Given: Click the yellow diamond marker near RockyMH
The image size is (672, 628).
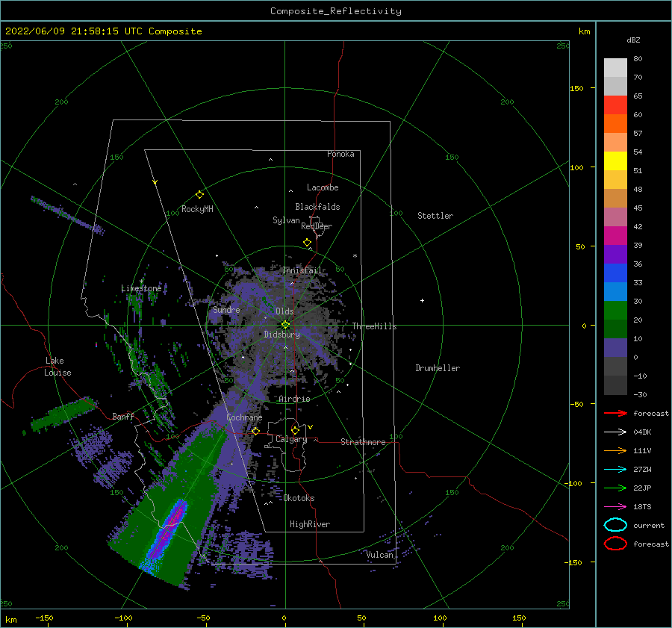Looking at the screenshot, I should click(x=199, y=195).
